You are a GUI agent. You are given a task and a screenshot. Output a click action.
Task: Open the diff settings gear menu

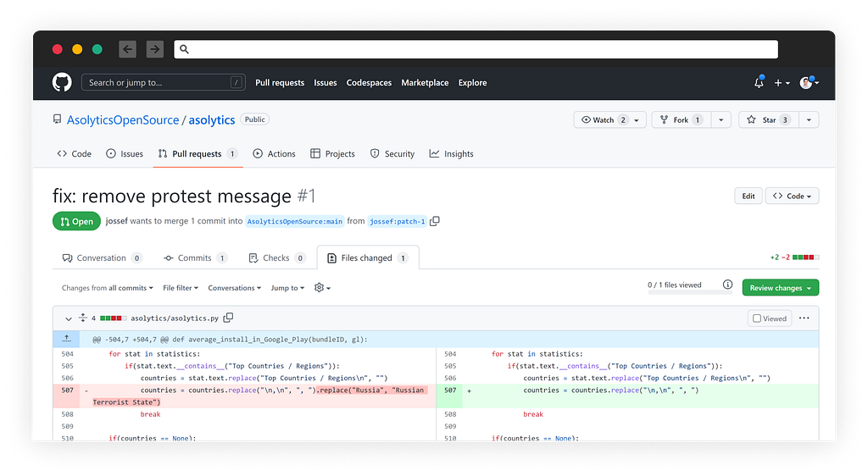322,287
